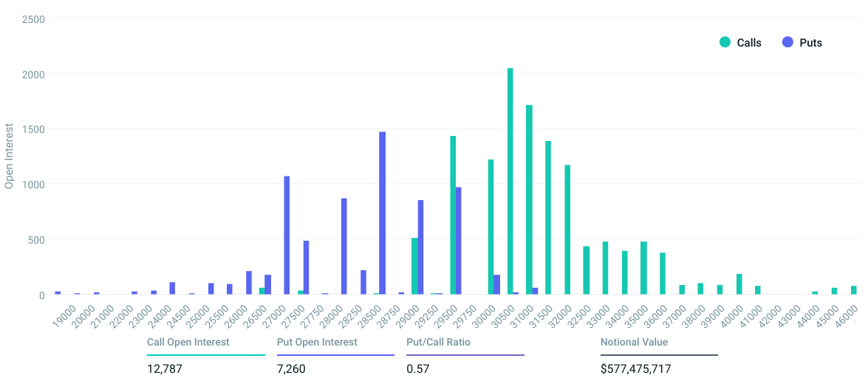
Task: Click the Put Open Interest label
Action: coord(317,342)
